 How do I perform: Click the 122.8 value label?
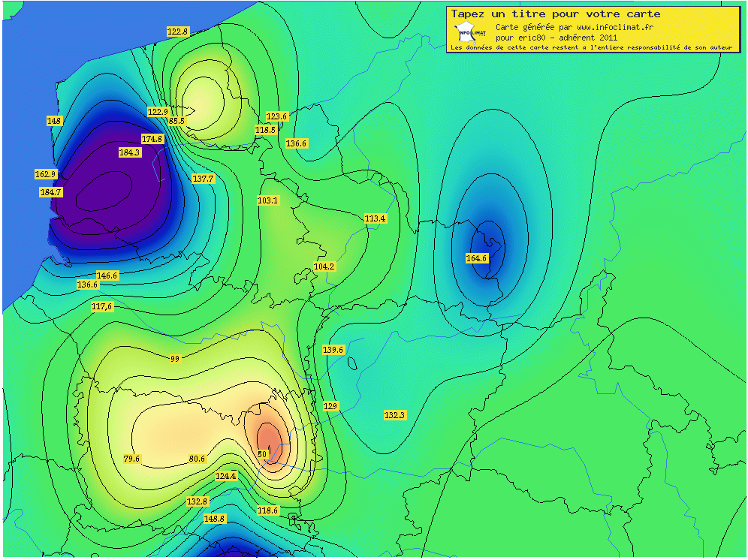(x=177, y=32)
